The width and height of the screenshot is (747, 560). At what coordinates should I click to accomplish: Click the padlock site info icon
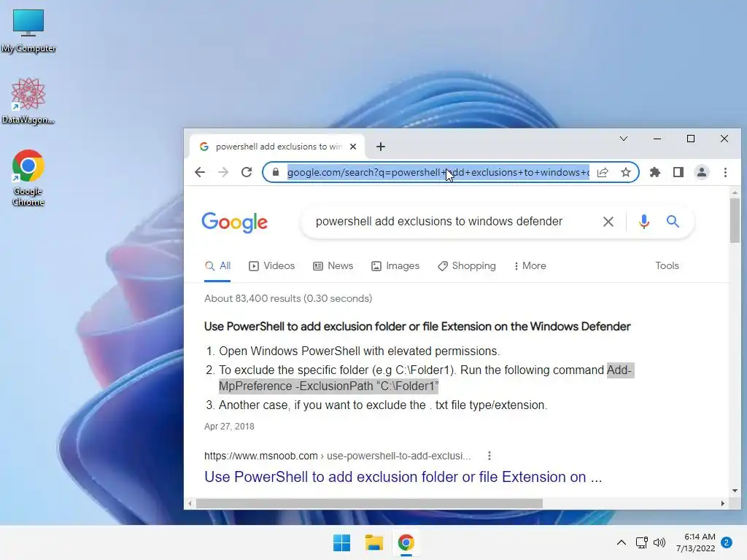pos(275,172)
